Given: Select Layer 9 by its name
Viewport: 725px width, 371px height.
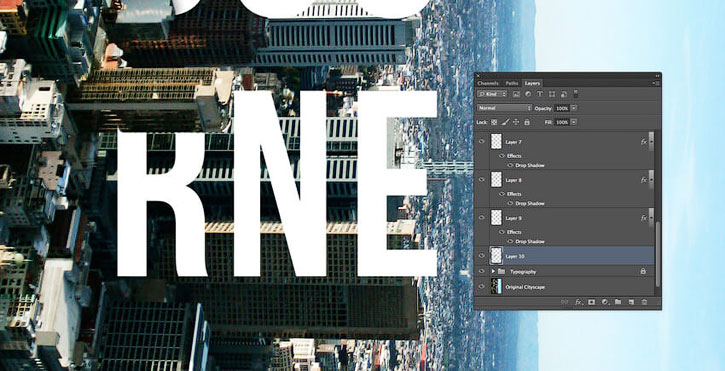Looking at the screenshot, I should [513, 218].
